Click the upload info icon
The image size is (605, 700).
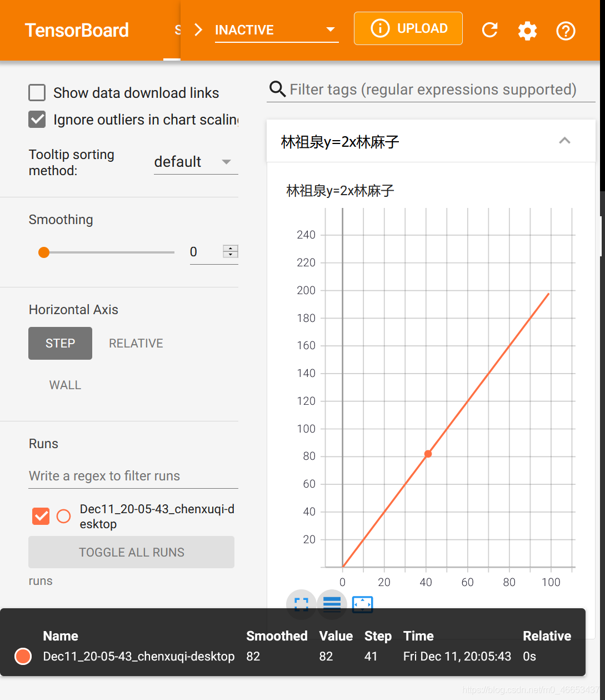coord(380,28)
